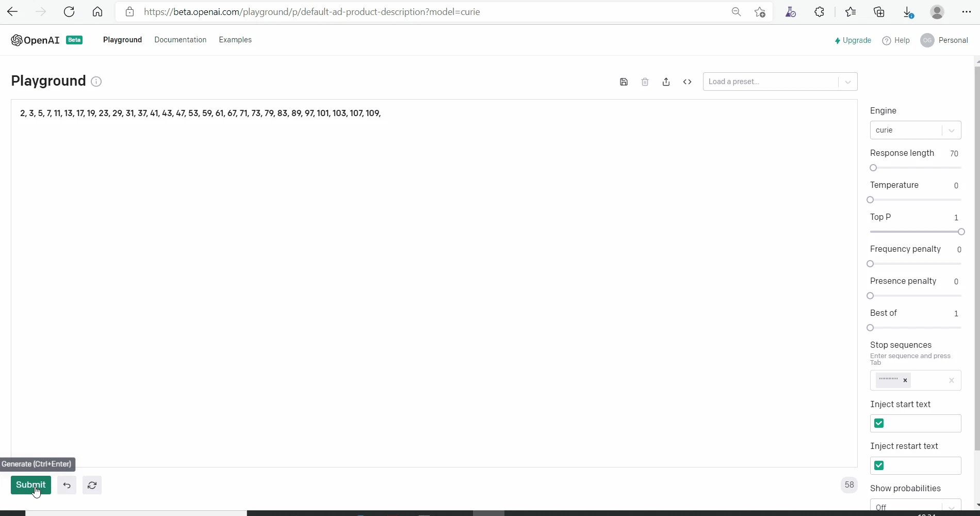Screen dimensions: 980x516
Task: Add page to favorites star icon
Action: pyautogui.click(x=760, y=12)
